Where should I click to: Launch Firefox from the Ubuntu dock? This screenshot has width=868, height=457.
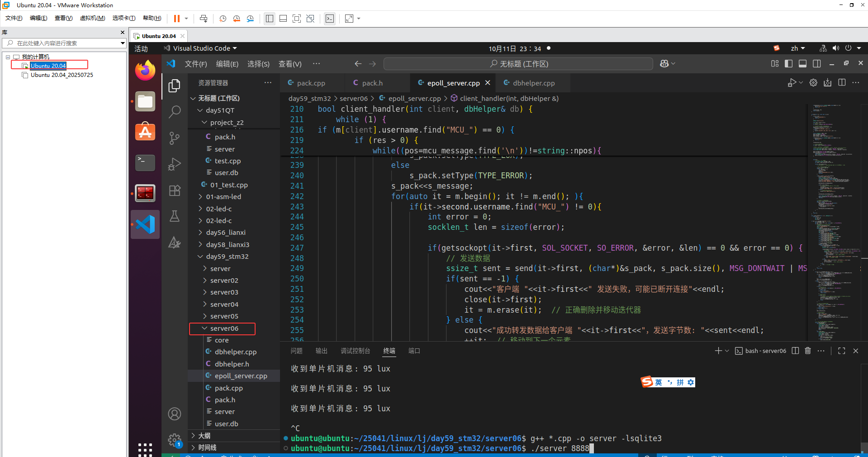click(145, 71)
